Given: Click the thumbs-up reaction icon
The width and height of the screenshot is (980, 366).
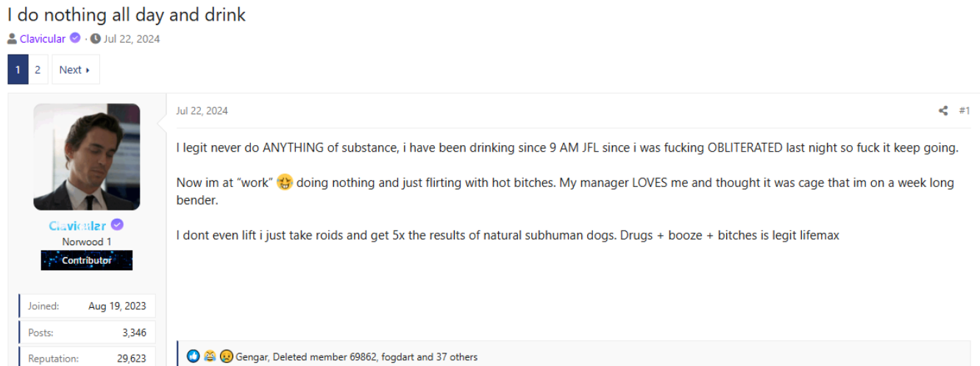Looking at the screenshot, I should click(193, 356).
